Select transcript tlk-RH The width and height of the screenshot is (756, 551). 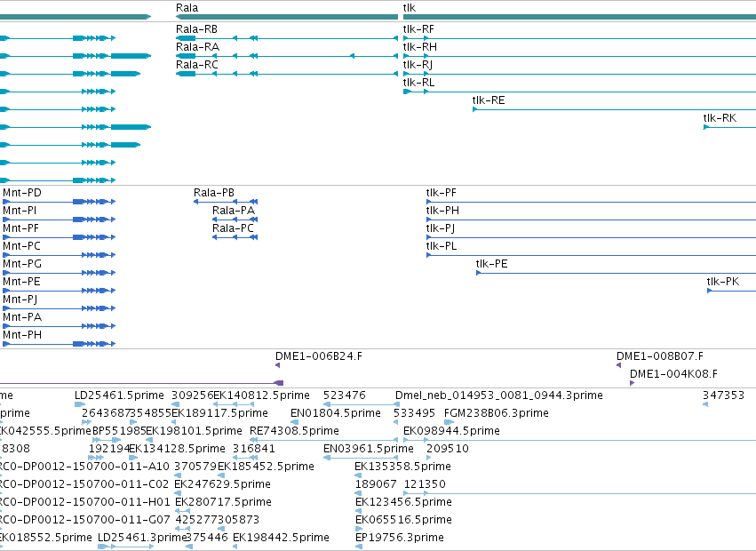point(420,47)
